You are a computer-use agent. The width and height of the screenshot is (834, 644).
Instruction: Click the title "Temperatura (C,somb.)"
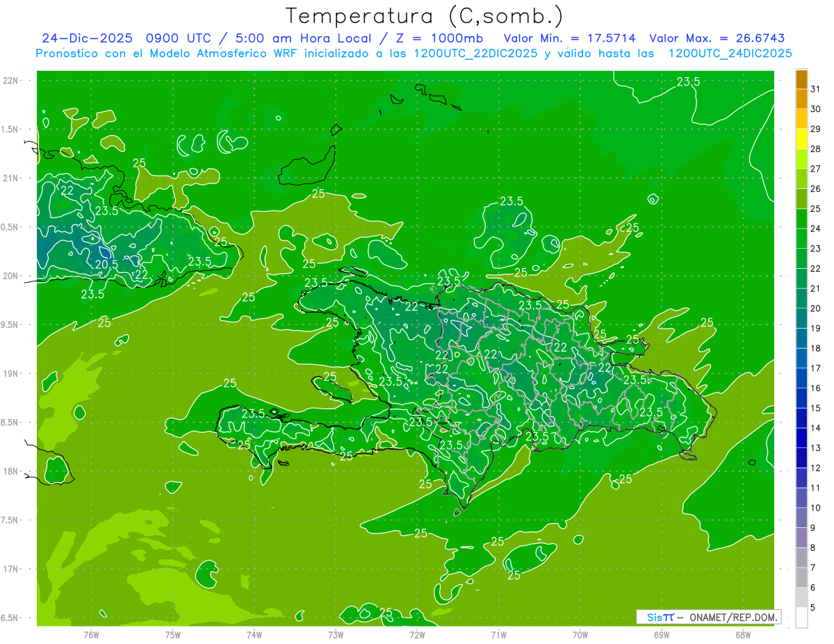tap(425, 16)
